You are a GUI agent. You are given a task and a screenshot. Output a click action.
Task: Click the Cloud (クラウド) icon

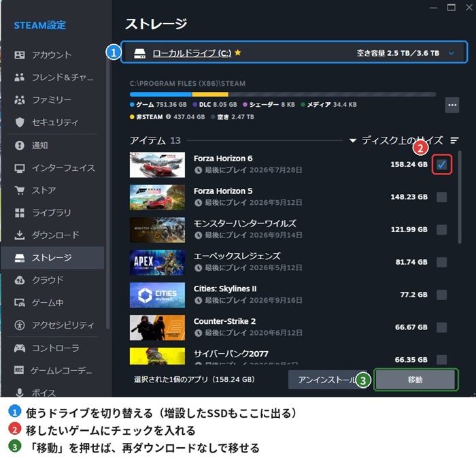click(x=20, y=280)
